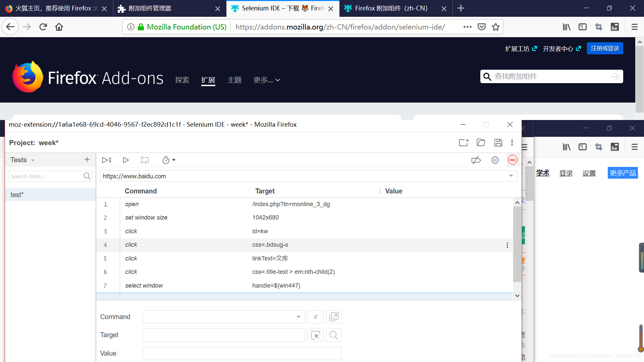Save project floppy disk icon
Image resolution: width=644 pixels, height=362 pixels.
click(498, 142)
